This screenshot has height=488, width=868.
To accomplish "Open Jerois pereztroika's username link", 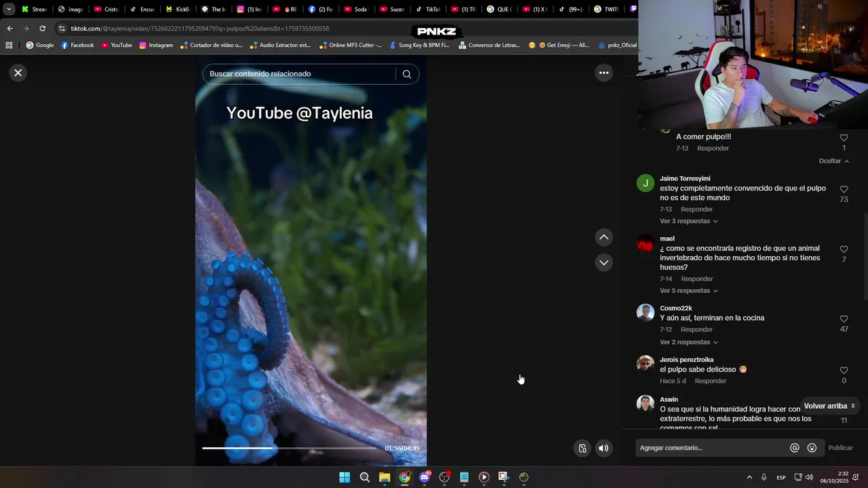I will click(x=686, y=360).
